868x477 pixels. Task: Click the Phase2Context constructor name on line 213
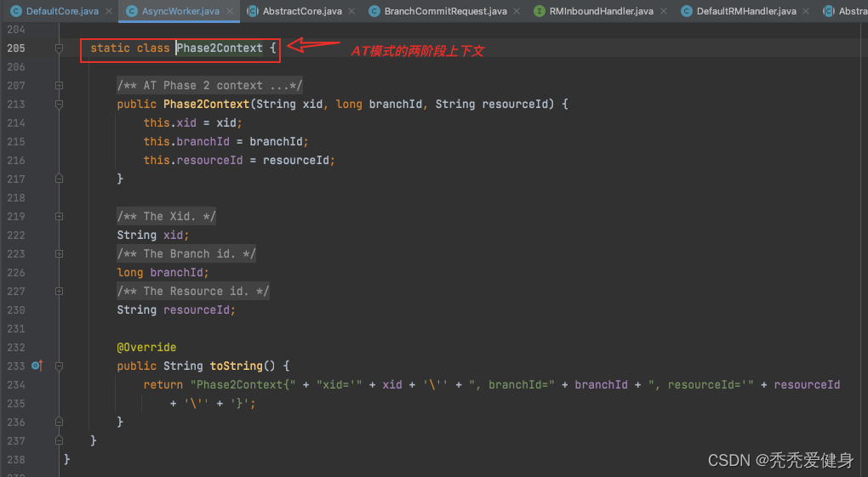pos(207,104)
